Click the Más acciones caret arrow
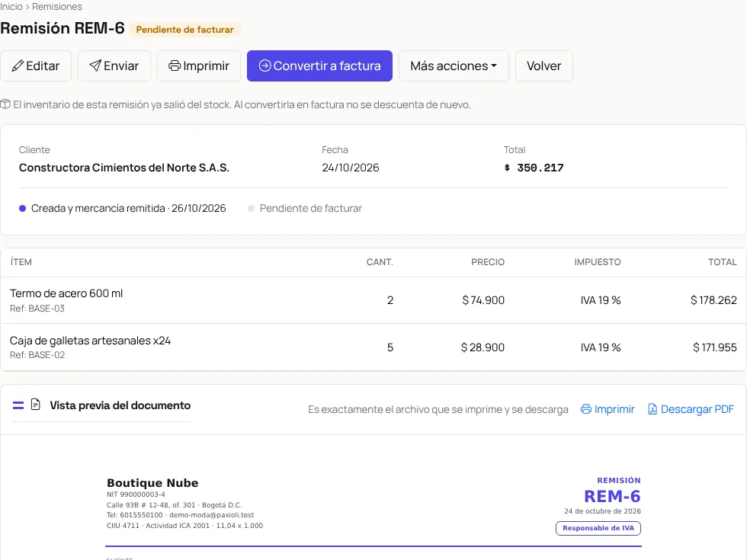 coord(494,66)
